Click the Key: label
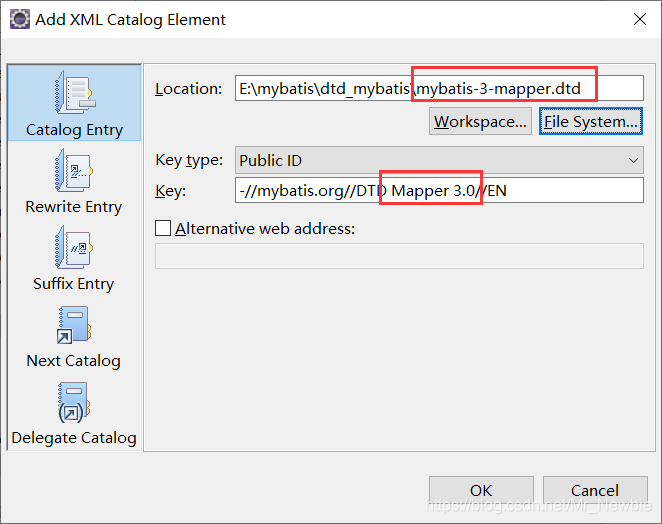The width and height of the screenshot is (662, 524). click(171, 191)
